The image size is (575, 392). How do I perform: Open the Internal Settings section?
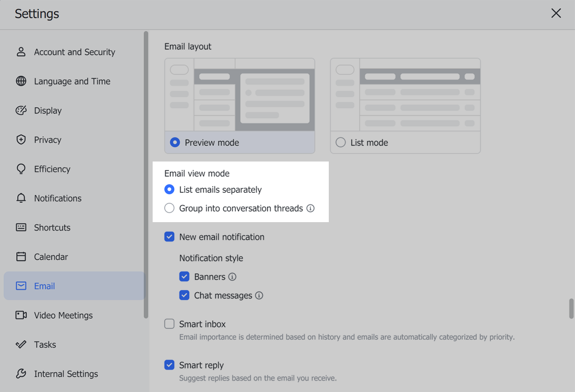tap(21, 374)
